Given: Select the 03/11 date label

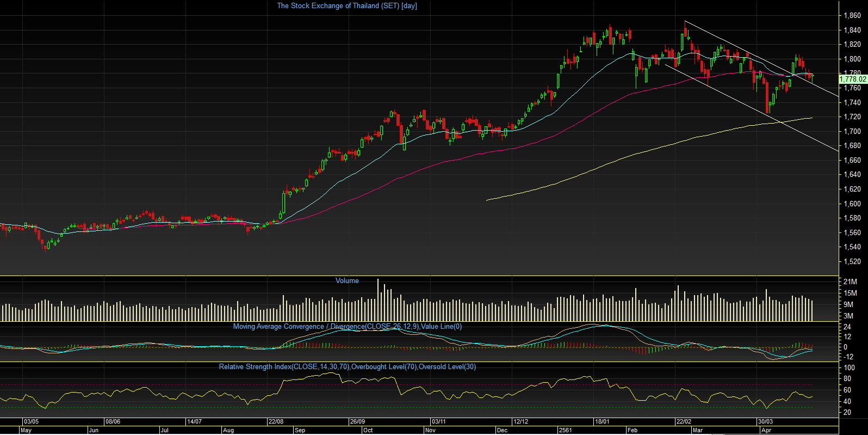Looking at the screenshot, I should click(438, 422).
